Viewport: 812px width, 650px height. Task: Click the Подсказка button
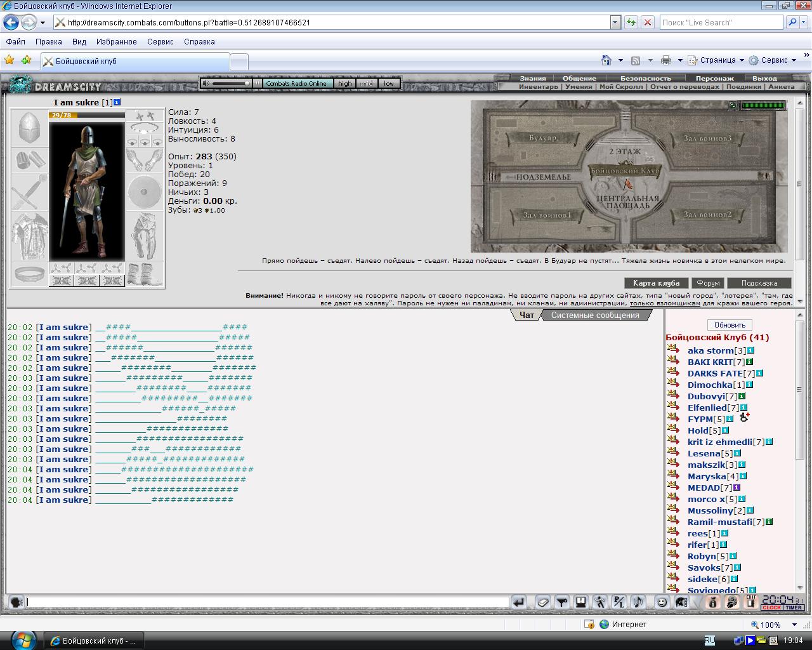(x=759, y=283)
